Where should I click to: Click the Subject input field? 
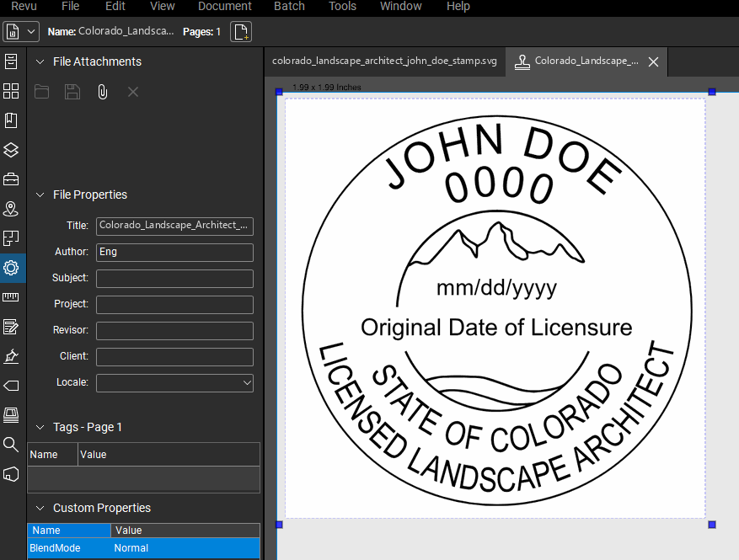point(175,279)
